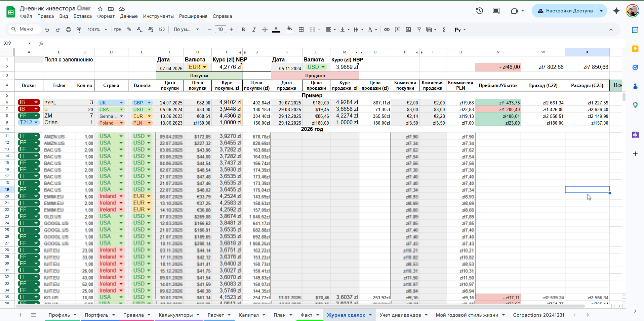Open the Calendar side panel icon

pos(635,30)
